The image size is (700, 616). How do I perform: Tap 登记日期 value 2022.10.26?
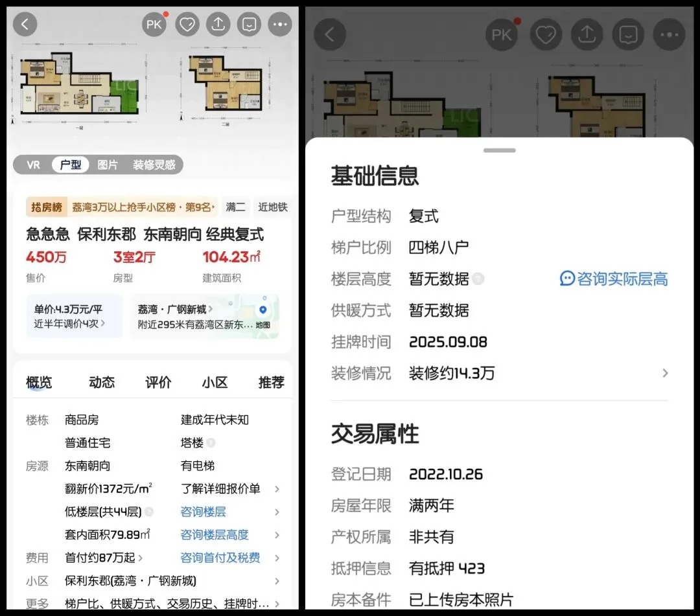coord(445,474)
